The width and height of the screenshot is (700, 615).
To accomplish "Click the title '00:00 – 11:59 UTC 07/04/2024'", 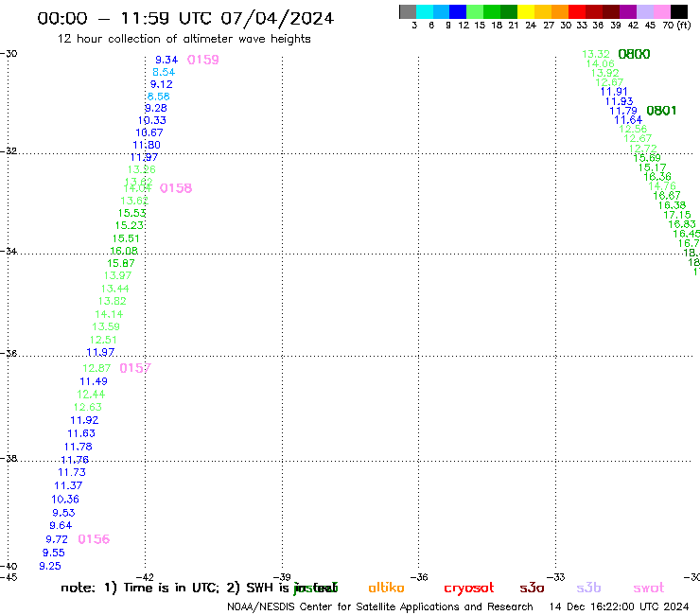I will tap(185, 19).
